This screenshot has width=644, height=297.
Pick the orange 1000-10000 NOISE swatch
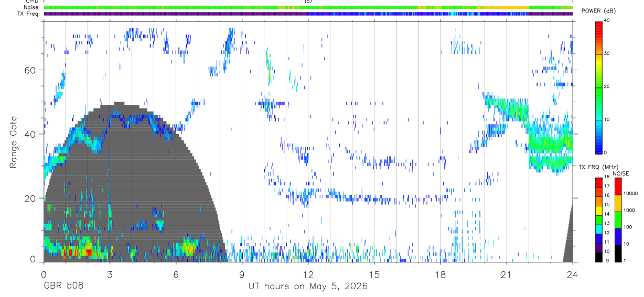coord(618,203)
